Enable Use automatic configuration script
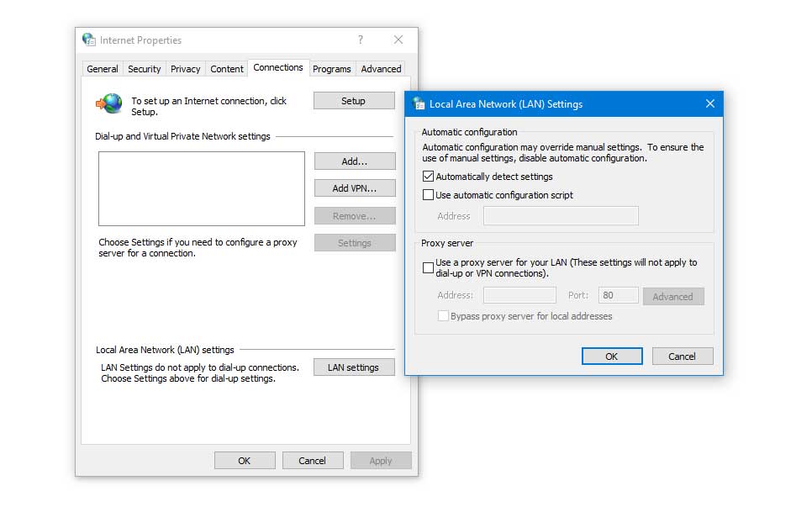The width and height of the screenshot is (812, 507). point(428,194)
